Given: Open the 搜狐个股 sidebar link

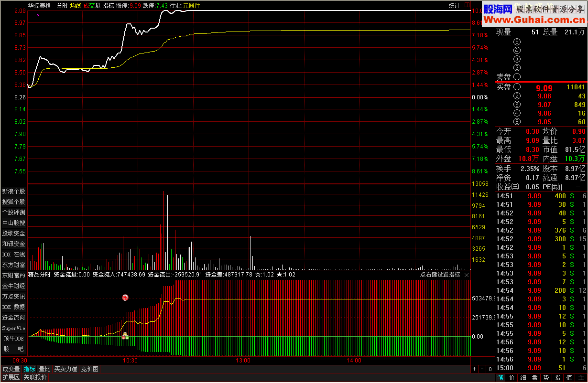Looking at the screenshot, I should [13, 202].
